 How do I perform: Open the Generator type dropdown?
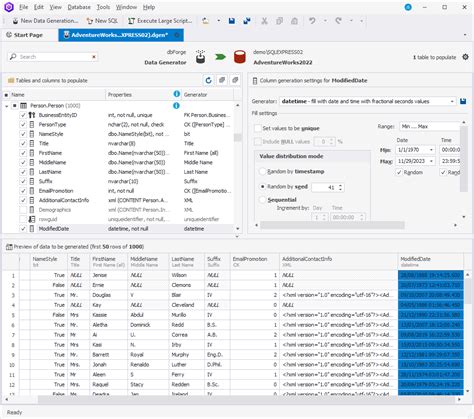pyautogui.click(x=452, y=101)
